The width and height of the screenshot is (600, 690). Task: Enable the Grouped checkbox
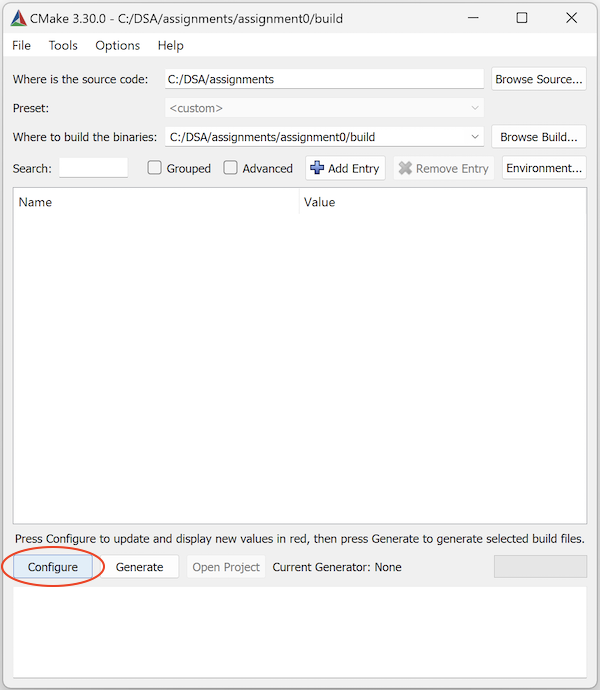[x=155, y=168]
